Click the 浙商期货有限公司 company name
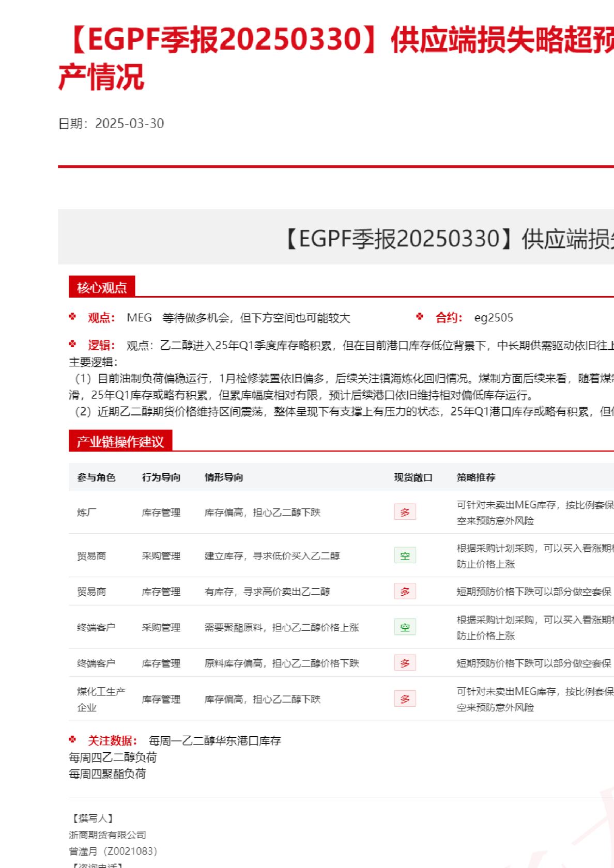Viewport: 614px width, 868px height. (108, 835)
